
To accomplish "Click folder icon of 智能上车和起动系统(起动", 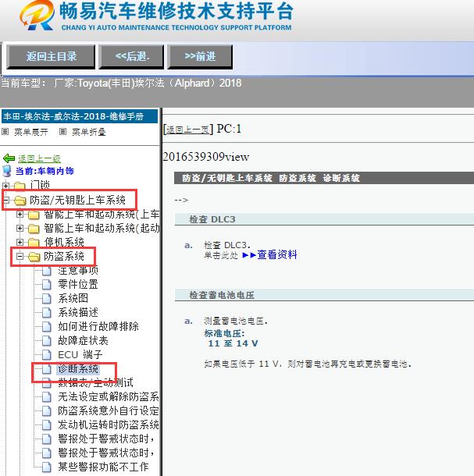I will click(x=34, y=229).
